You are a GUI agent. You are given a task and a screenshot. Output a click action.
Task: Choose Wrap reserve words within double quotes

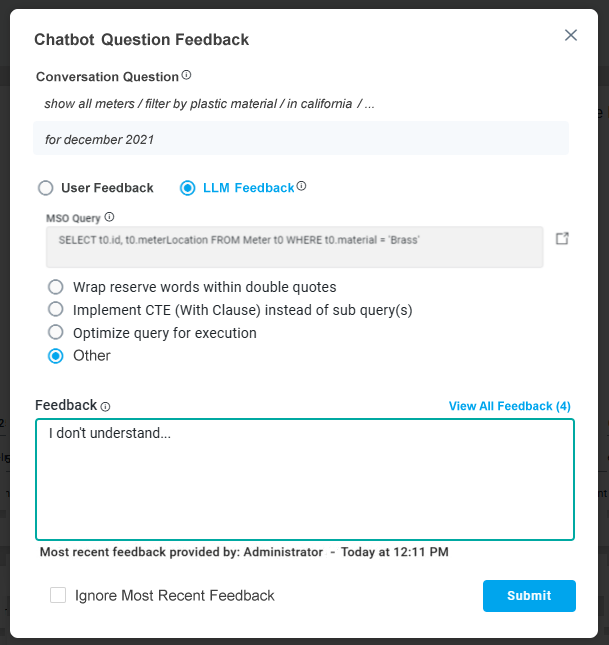(56, 287)
